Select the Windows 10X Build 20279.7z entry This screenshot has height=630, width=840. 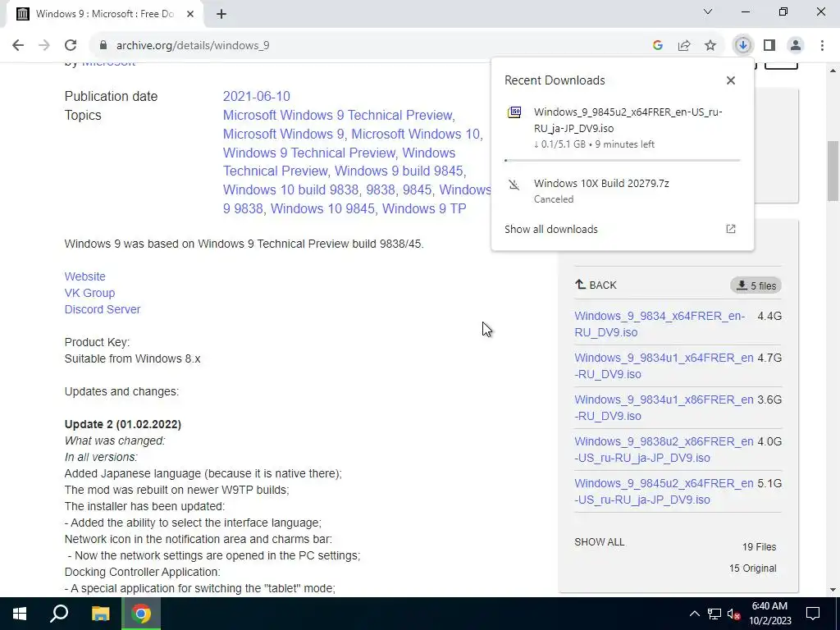pyautogui.click(x=623, y=190)
